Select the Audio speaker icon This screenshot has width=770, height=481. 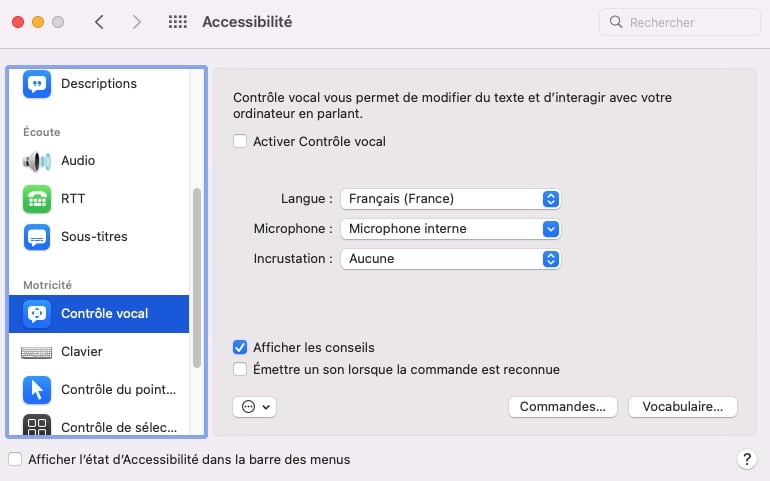pyautogui.click(x=37, y=161)
